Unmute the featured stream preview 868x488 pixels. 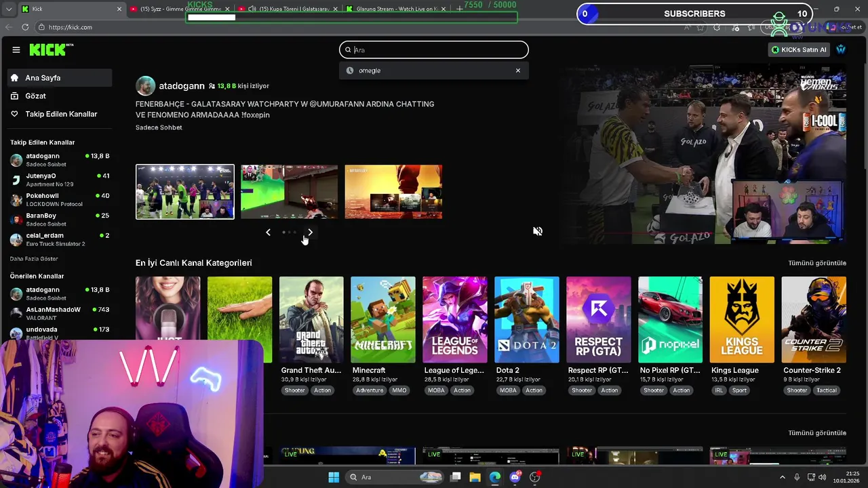538,231
